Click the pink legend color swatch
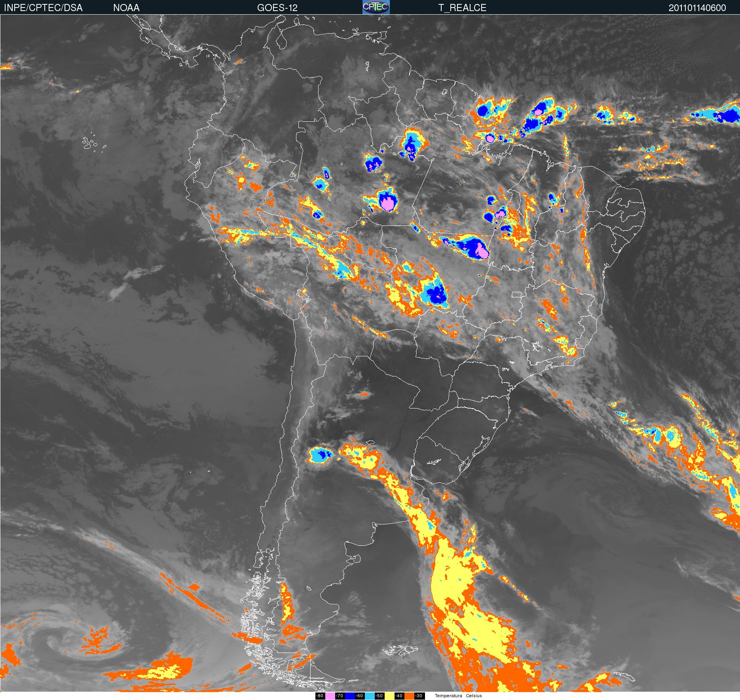This screenshot has height=700, width=740. point(330,696)
